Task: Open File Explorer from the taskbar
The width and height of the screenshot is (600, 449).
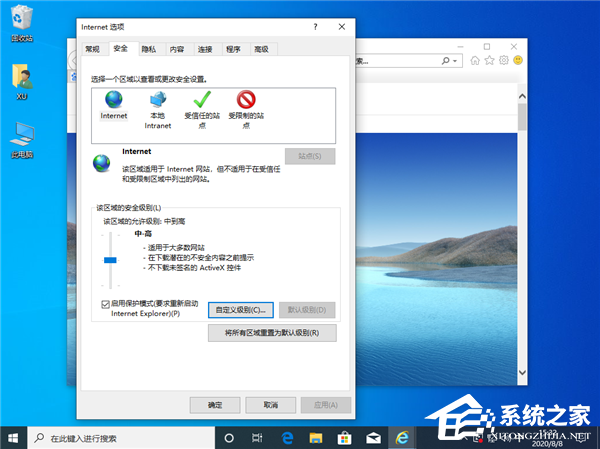Action: point(316,438)
